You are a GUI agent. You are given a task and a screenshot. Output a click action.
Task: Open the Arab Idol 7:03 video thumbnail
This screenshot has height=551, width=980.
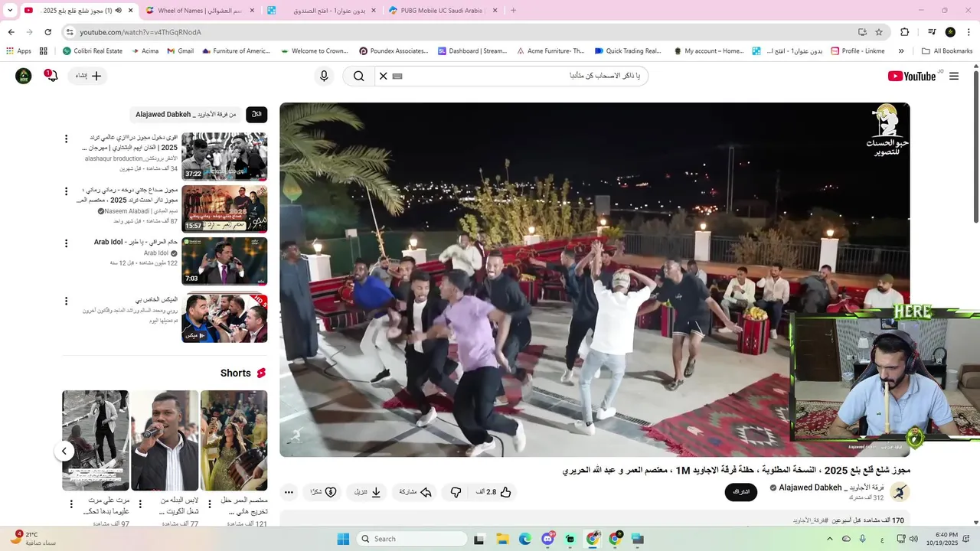click(224, 261)
